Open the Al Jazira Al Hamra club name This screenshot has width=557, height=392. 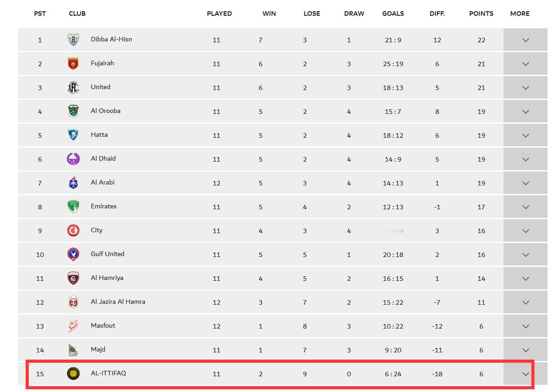[x=118, y=302]
